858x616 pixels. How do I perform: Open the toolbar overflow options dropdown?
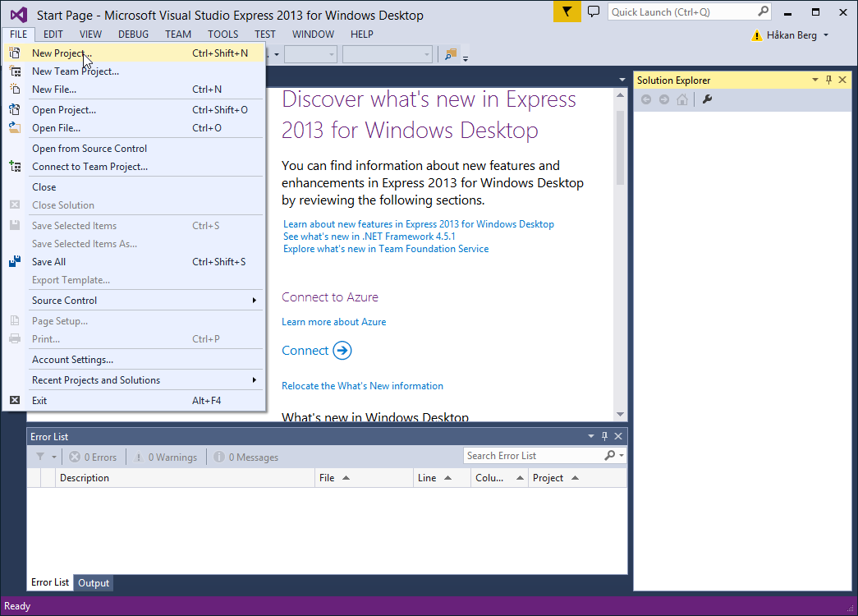[x=466, y=58]
